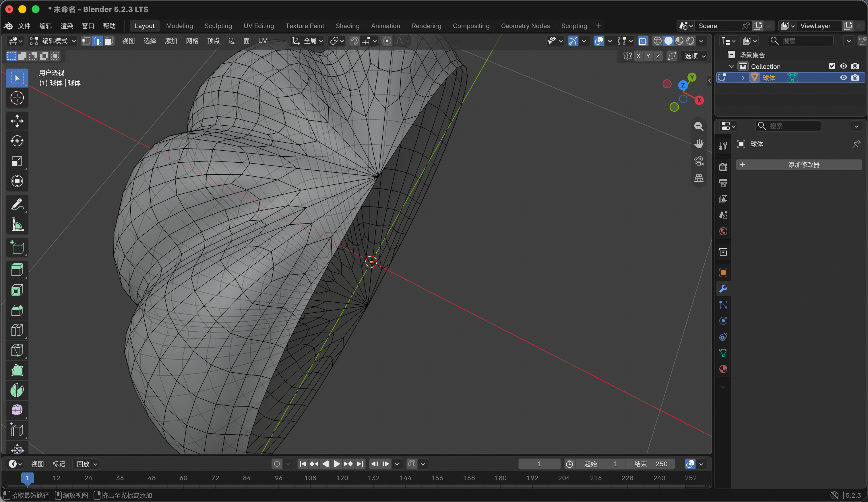Open the 文件 menu
The width and height of the screenshot is (868, 502).
click(x=24, y=26)
